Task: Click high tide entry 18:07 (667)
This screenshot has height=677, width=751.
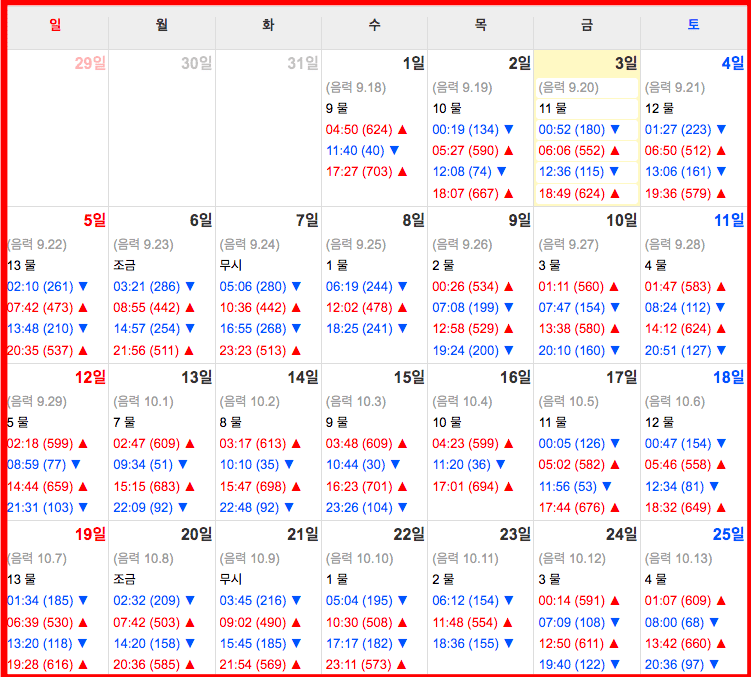Action: (473, 193)
